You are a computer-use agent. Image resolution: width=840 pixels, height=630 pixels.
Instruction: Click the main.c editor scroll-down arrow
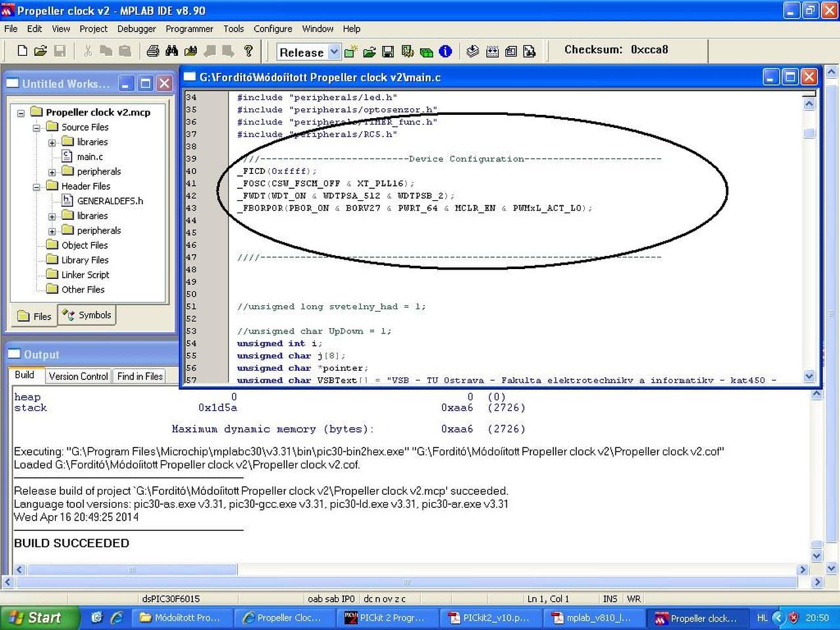809,376
